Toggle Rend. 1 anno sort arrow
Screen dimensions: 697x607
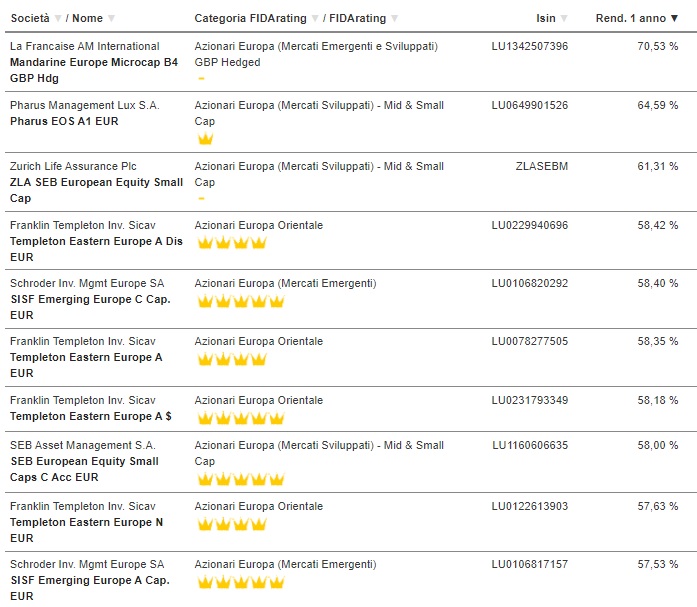click(674, 18)
